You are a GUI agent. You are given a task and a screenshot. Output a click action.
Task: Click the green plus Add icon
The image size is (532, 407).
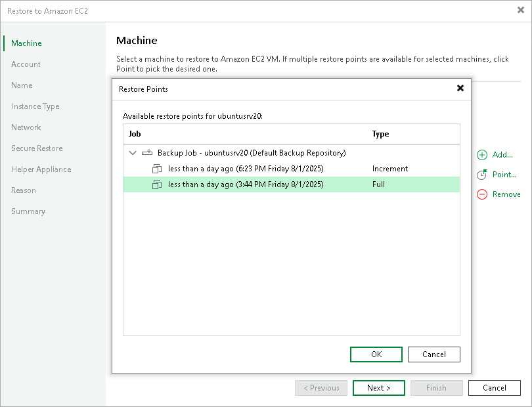point(482,155)
